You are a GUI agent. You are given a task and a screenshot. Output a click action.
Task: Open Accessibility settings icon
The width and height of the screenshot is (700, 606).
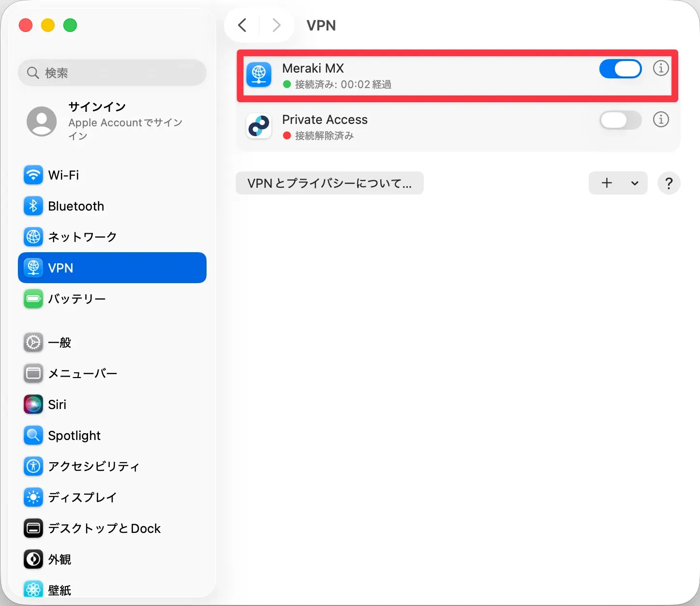33,467
